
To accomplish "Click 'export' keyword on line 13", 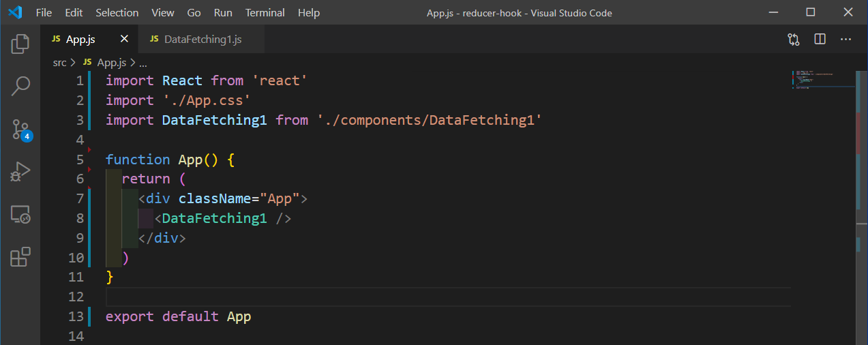I will click(130, 316).
